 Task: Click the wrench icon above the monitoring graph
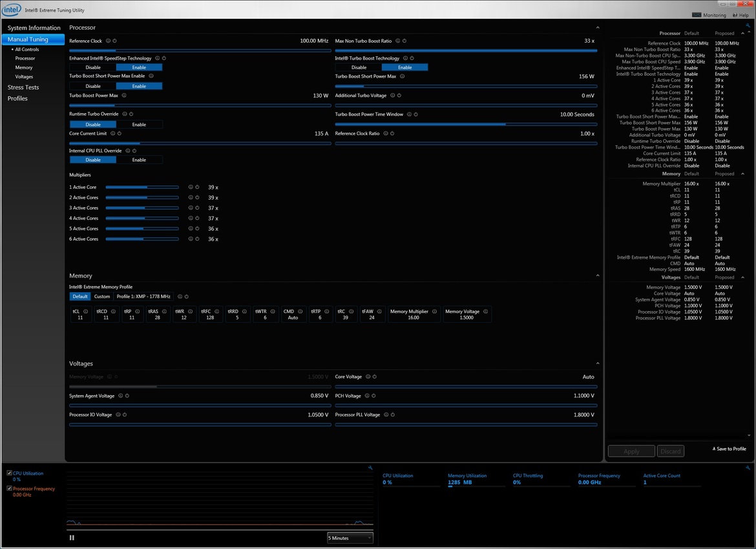370,468
